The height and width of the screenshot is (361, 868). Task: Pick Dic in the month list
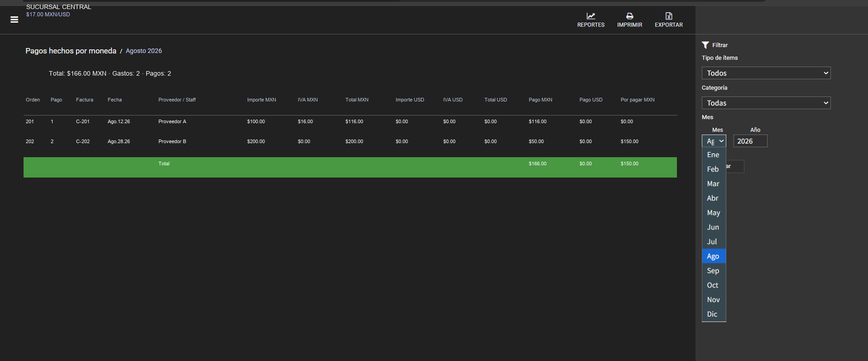714,314
